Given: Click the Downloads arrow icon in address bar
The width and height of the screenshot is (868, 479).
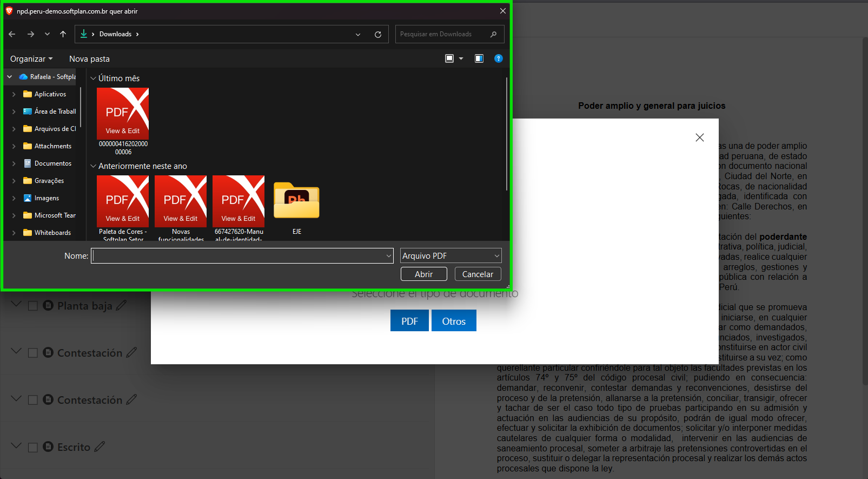Looking at the screenshot, I should (84, 34).
